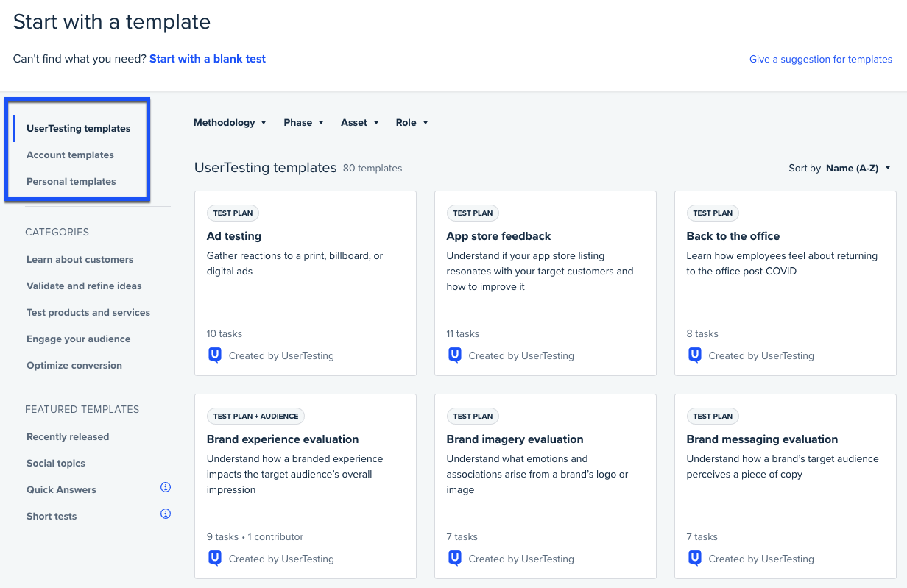The height and width of the screenshot is (588, 907).
Task: Click Start with a blank test
Action: (x=207, y=58)
